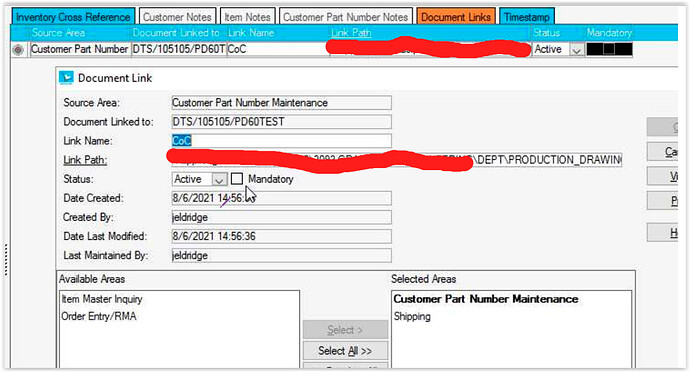Click the black Mandatory cell in grid row
Viewport: 690px width, 372px height.
[609, 49]
